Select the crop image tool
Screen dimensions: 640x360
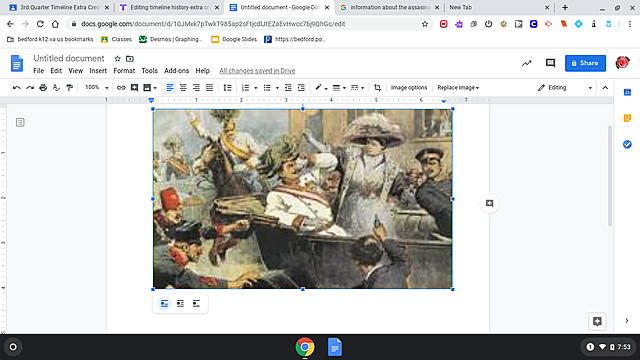pos(378,88)
